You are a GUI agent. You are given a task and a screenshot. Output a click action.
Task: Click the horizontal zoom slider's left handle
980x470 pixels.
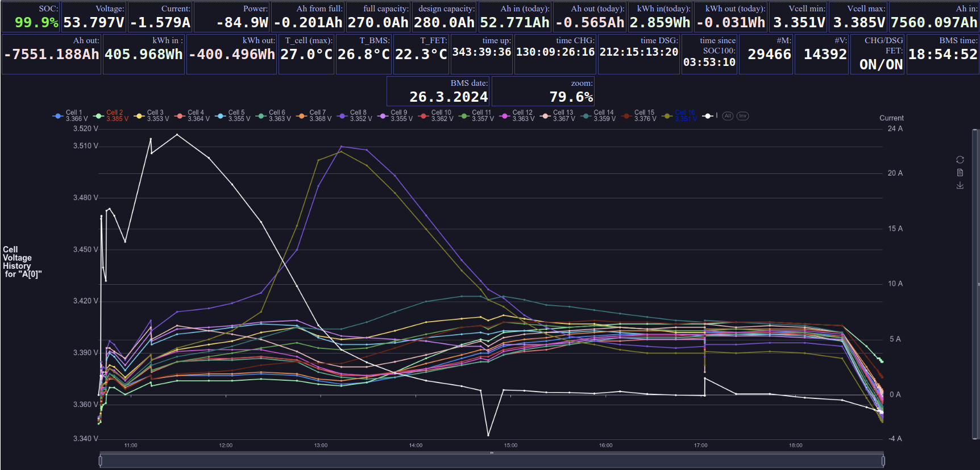[101, 460]
